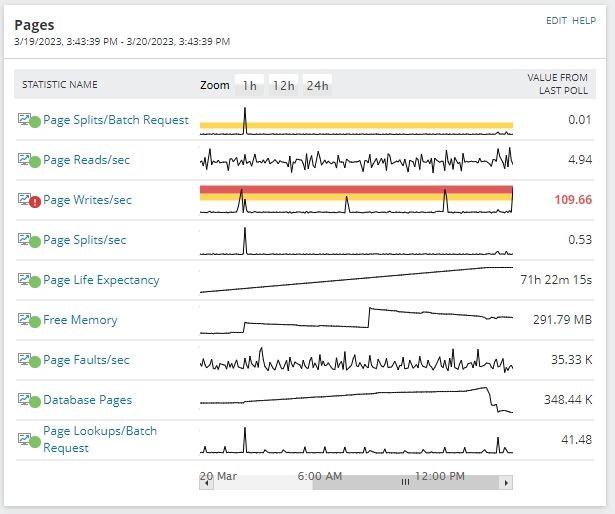Click the timeline scrollbar right arrow

507,482
